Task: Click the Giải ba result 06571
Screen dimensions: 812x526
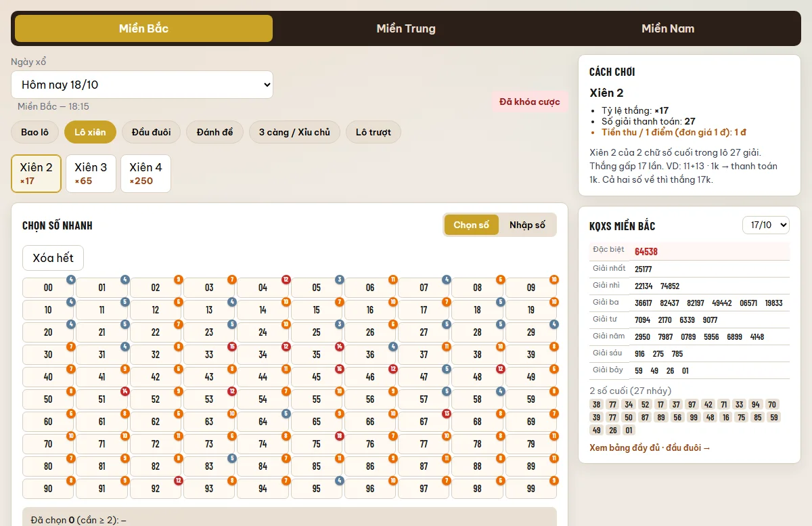Action: (748, 303)
